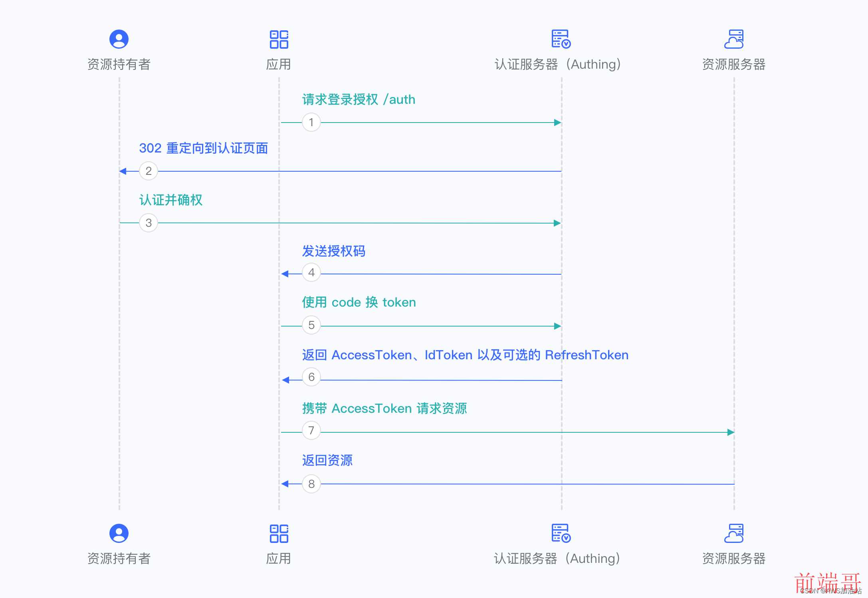The height and width of the screenshot is (598, 868).
Task: Click the bottom resource owner user icon
Action: [x=119, y=533]
